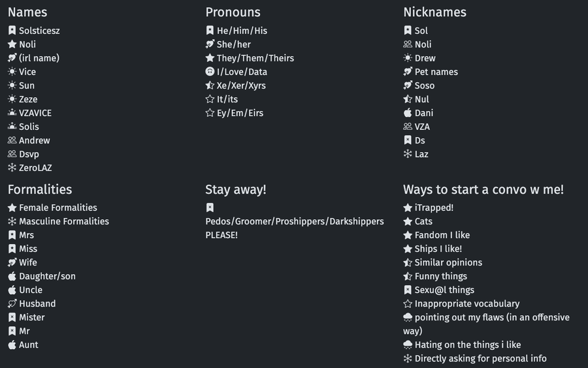Click the bookmark icon beside Solsticesz

tap(12, 31)
